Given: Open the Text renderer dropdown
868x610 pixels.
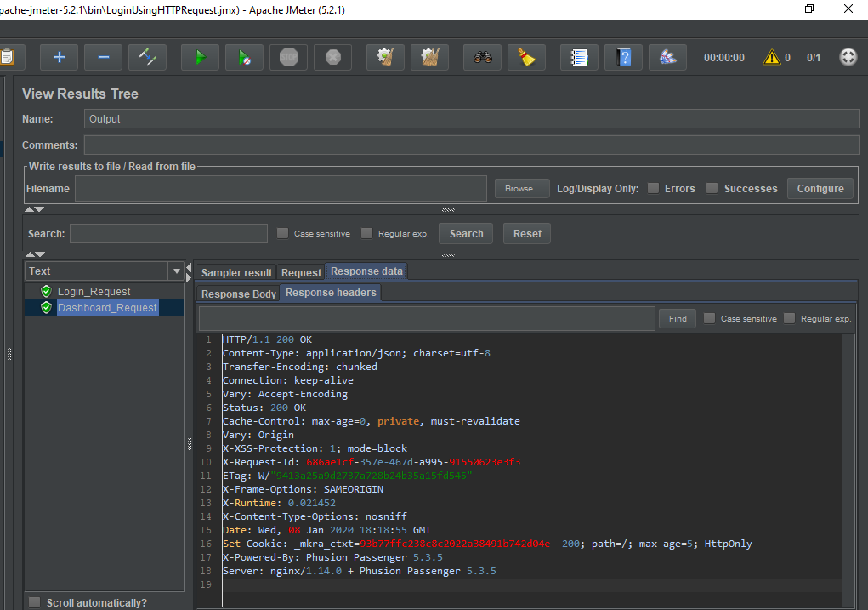Looking at the screenshot, I should tap(177, 271).
